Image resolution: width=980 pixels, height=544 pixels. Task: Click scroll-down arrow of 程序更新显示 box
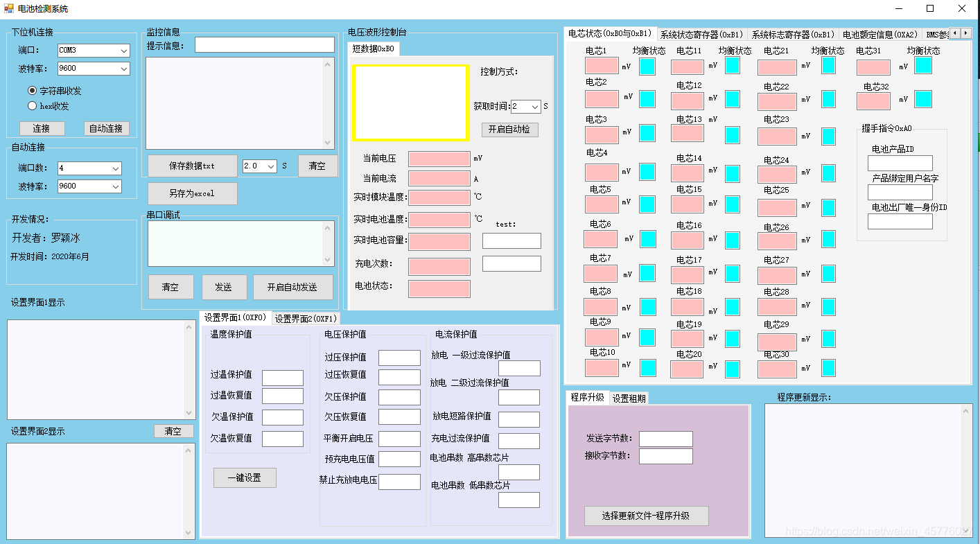point(968,530)
